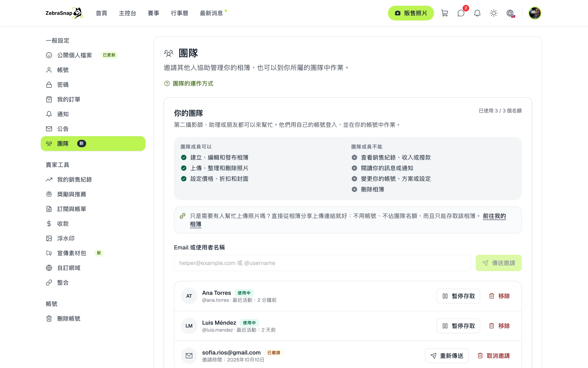Remove Ana Torres from team
The height and width of the screenshot is (368, 588).
499,296
